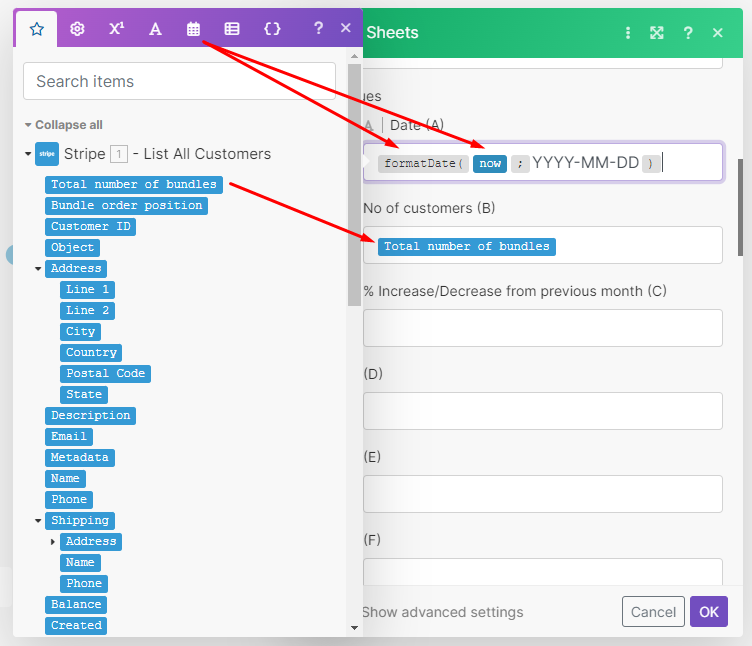Close the mapping panel
This screenshot has width=752, height=646.
pos(345,28)
